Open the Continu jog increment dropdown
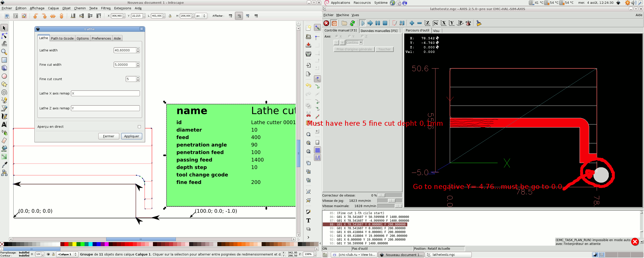644x258 pixels. coord(361,43)
